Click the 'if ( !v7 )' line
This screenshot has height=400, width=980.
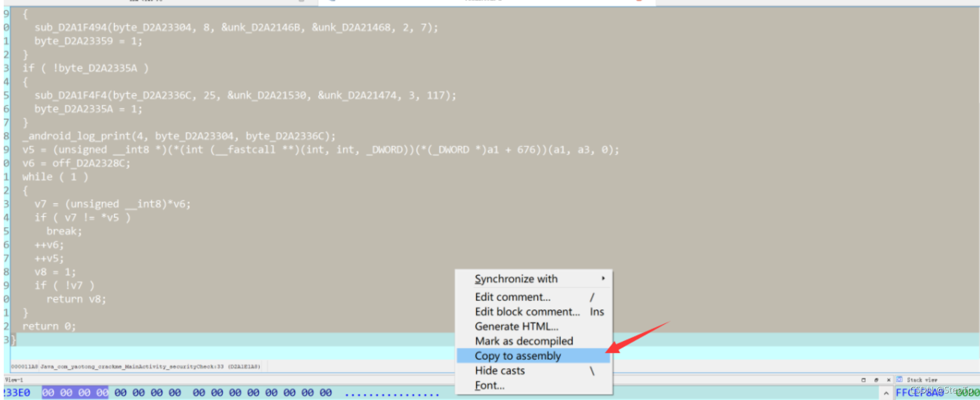[x=64, y=285]
